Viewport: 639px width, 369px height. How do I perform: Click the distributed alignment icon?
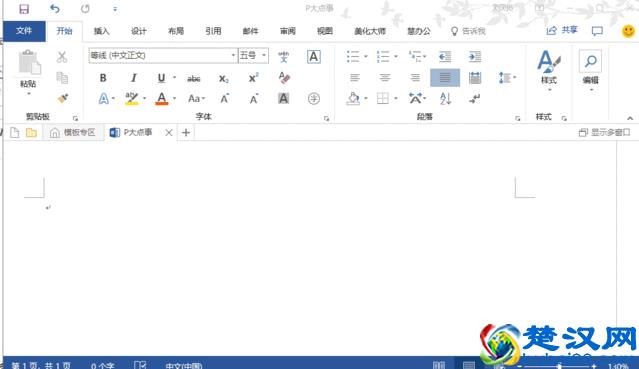[475, 77]
